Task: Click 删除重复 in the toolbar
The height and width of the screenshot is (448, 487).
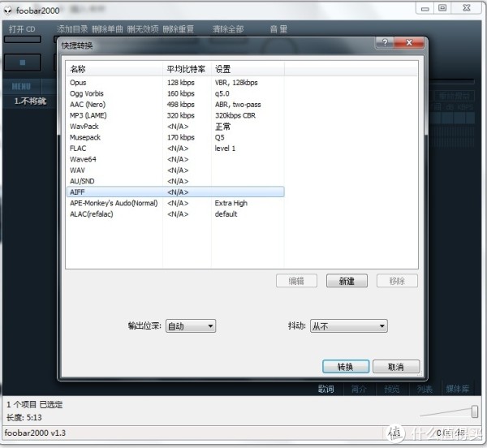Action: (179, 29)
